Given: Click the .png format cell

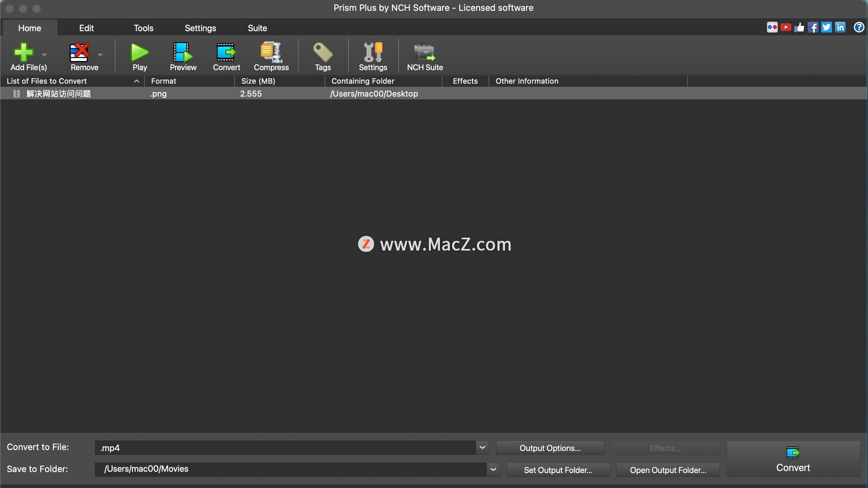Looking at the screenshot, I should [x=158, y=94].
